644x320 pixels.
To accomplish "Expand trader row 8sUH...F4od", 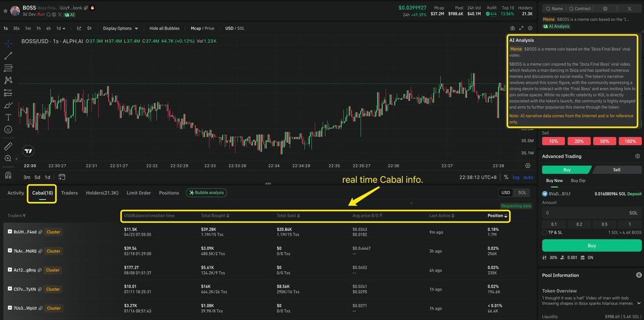I will (x=10, y=232).
